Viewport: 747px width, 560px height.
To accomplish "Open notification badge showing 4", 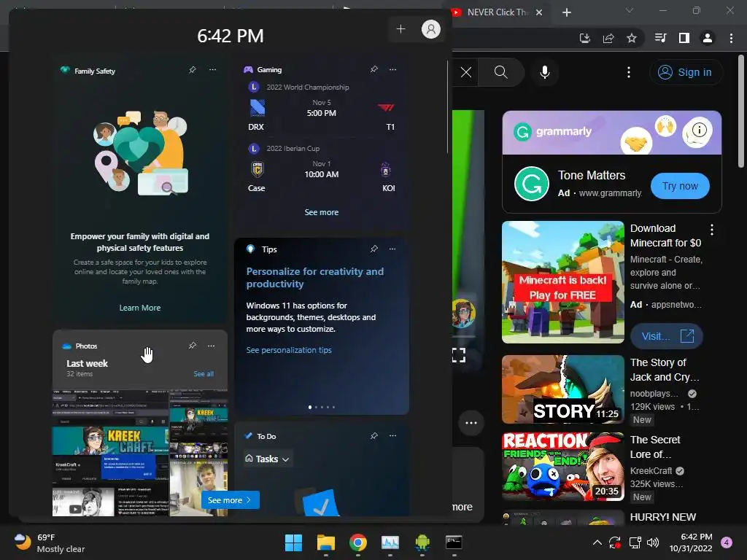I will point(727,542).
